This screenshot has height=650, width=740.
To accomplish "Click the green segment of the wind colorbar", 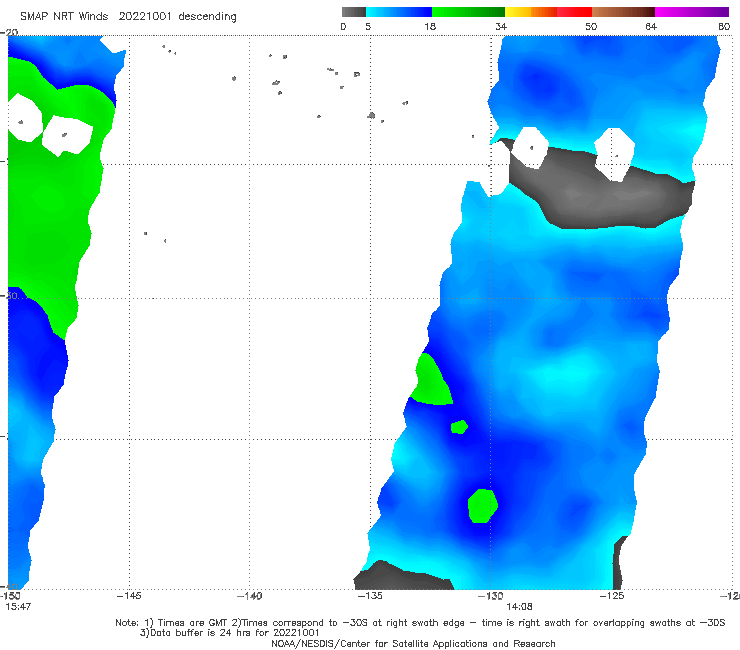I will click(468, 12).
